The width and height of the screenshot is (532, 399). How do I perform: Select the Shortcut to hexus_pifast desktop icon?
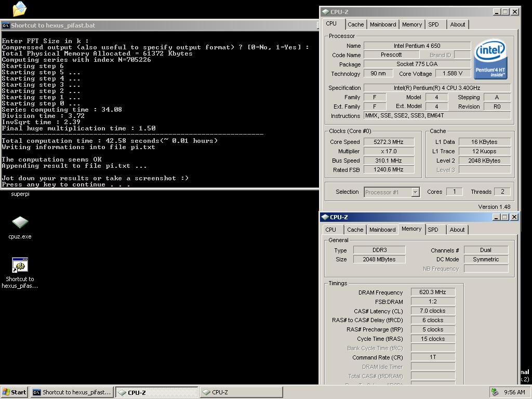click(20, 272)
